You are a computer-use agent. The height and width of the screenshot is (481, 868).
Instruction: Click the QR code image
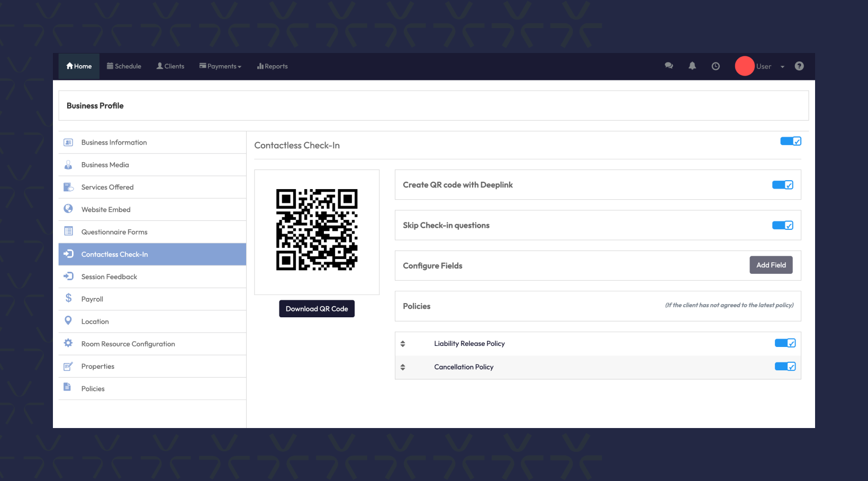pyautogui.click(x=317, y=230)
